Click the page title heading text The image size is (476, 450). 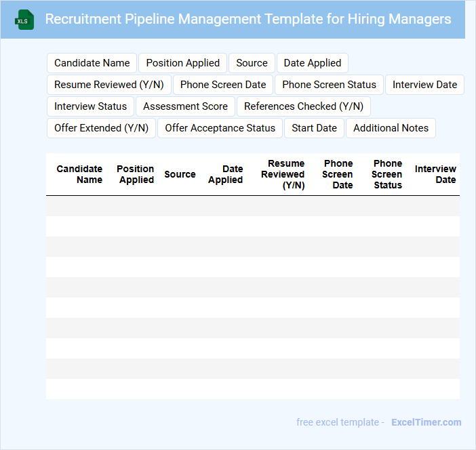point(247,19)
